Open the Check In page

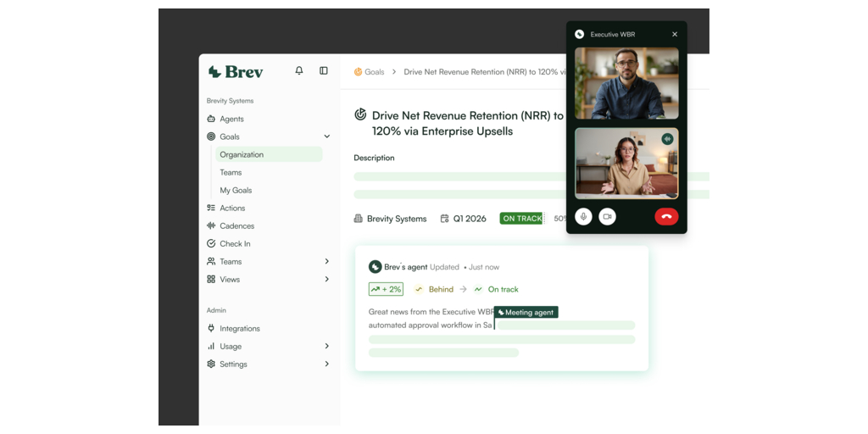point(234,244)
